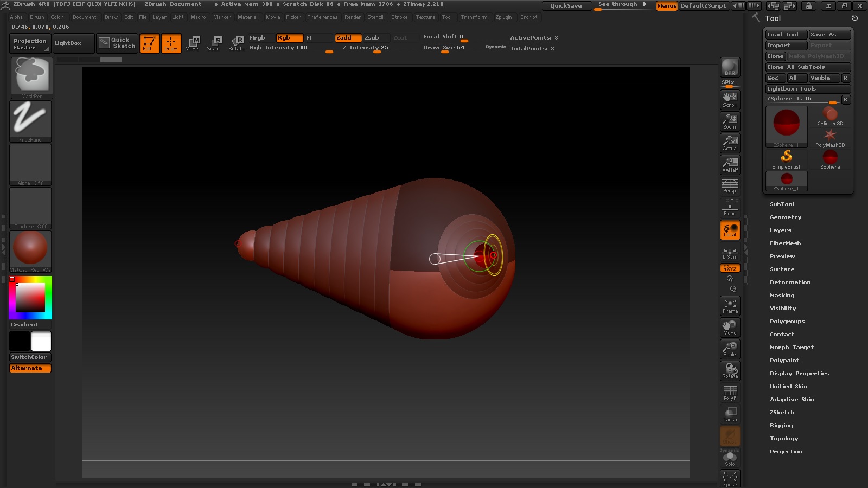Click the QuickSave button

566,6
